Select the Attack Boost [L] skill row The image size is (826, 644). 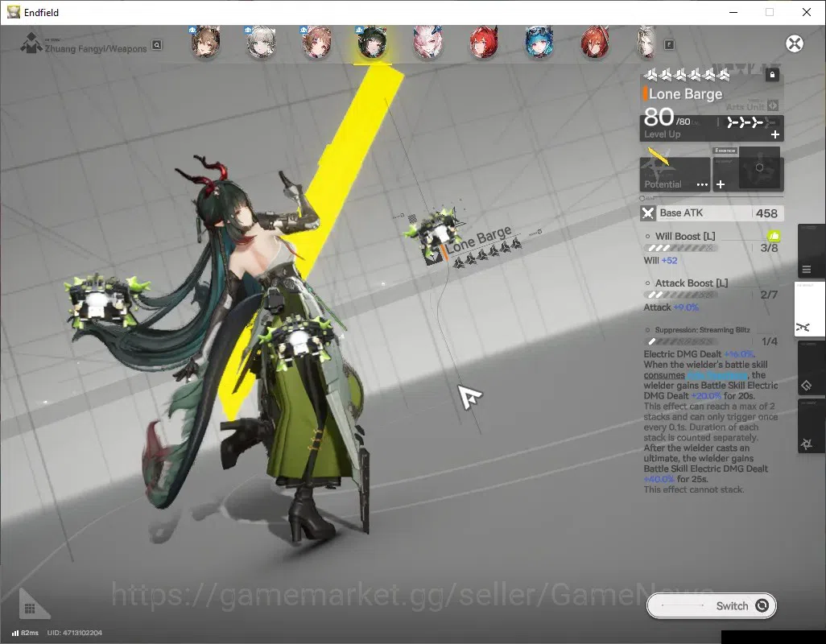point(711,295)
